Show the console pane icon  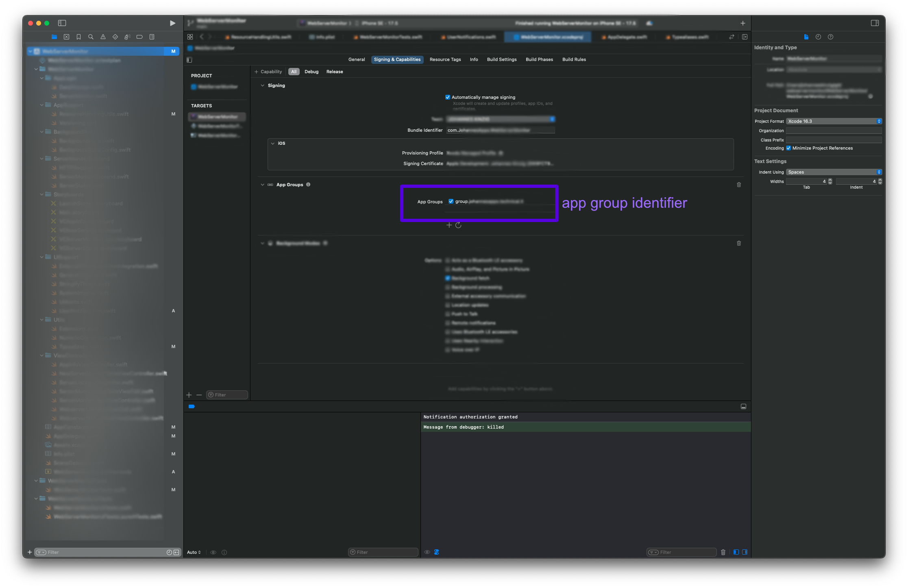click(745, 552)
